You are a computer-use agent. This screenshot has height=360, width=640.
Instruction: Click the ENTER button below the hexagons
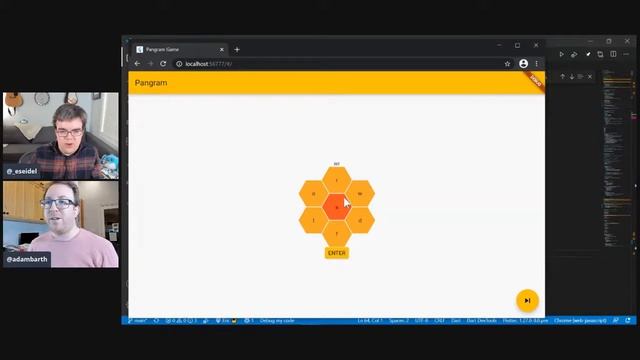point(337,253)
